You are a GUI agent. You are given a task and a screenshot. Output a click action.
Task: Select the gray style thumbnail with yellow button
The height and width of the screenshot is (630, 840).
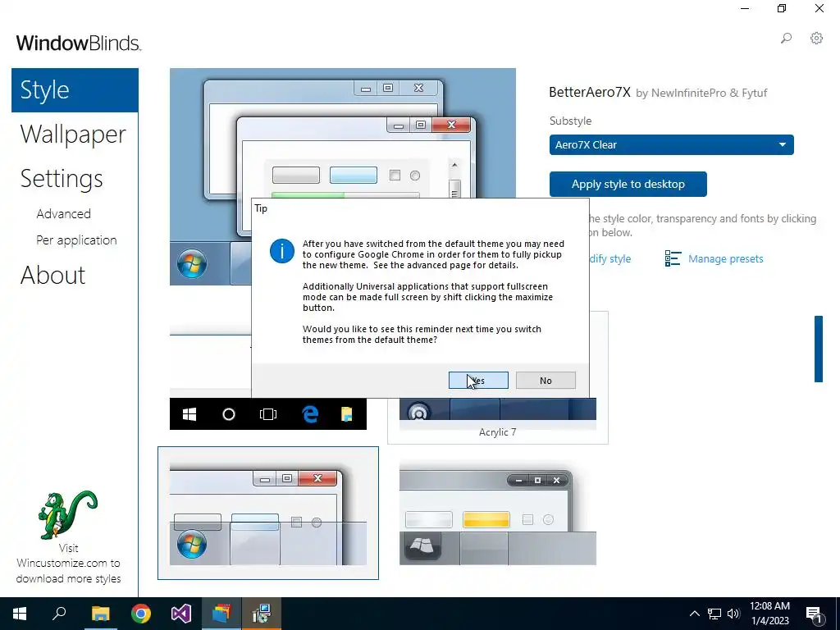498,514
